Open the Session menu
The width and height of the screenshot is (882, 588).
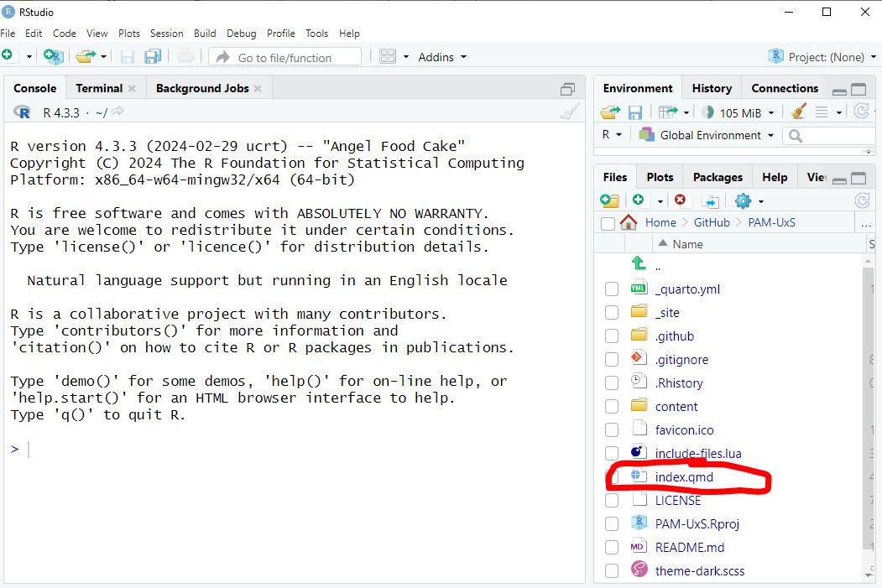166,34
